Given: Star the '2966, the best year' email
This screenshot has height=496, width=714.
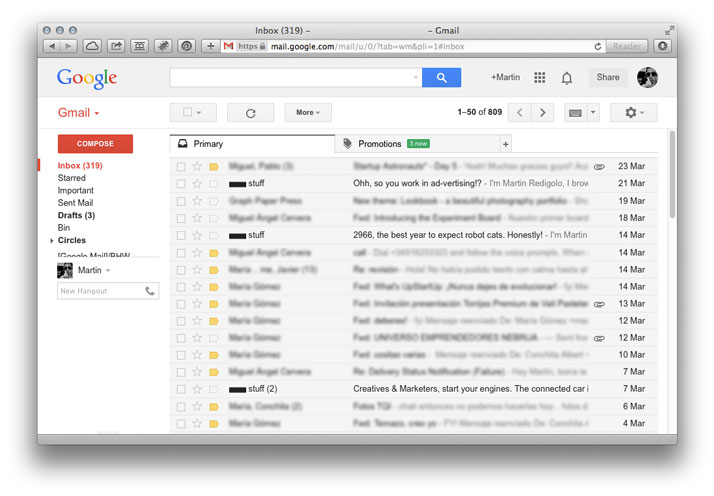Looking at the screenshot, I should tap(197, 235).
